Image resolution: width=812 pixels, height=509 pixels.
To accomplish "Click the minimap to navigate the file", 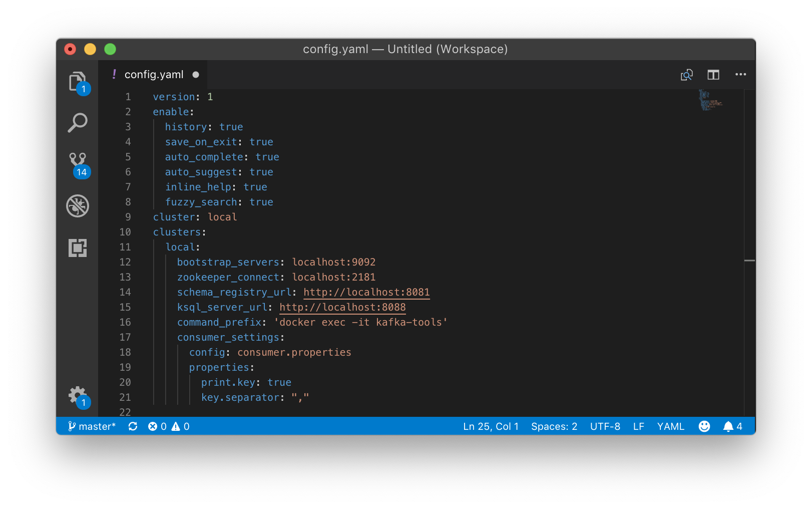I will point(710,103).
